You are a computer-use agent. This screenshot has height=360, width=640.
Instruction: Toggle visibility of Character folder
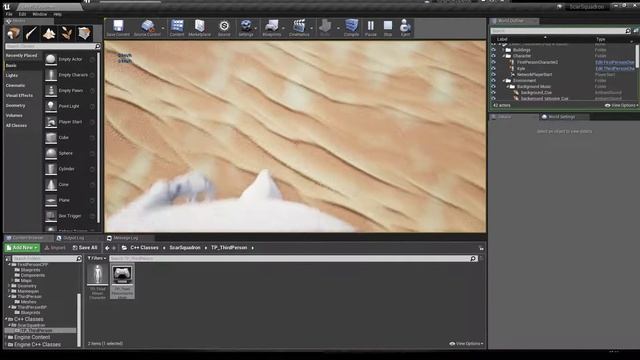pyautogui.click(x=493, y=56)
